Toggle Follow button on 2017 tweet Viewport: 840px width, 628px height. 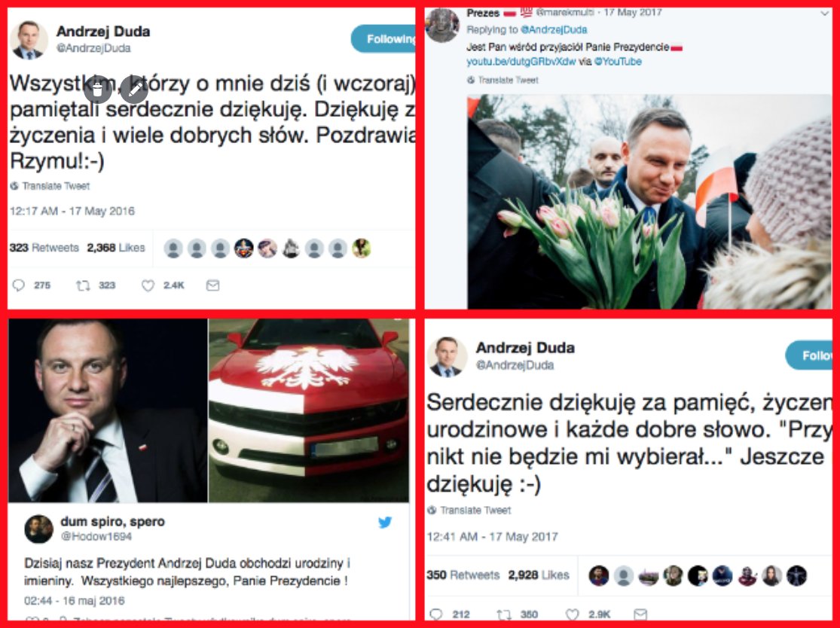point(809,355)
